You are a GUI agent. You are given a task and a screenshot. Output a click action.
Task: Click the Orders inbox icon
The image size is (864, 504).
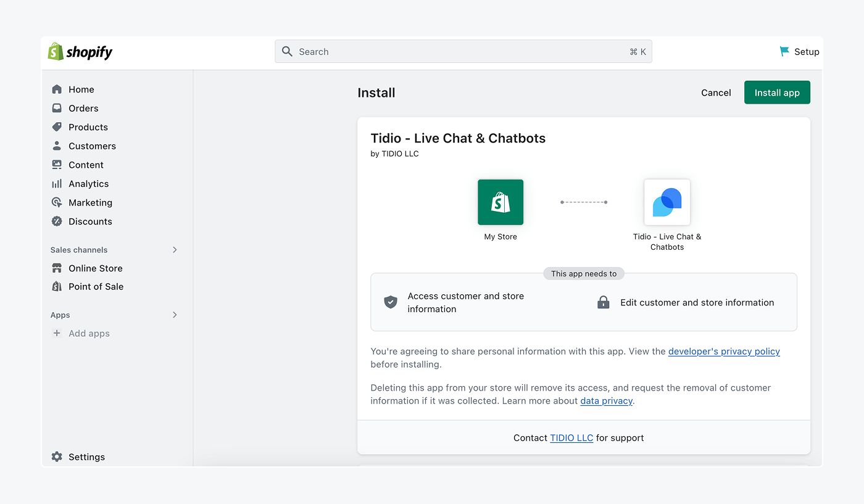(x=57, y=108)
